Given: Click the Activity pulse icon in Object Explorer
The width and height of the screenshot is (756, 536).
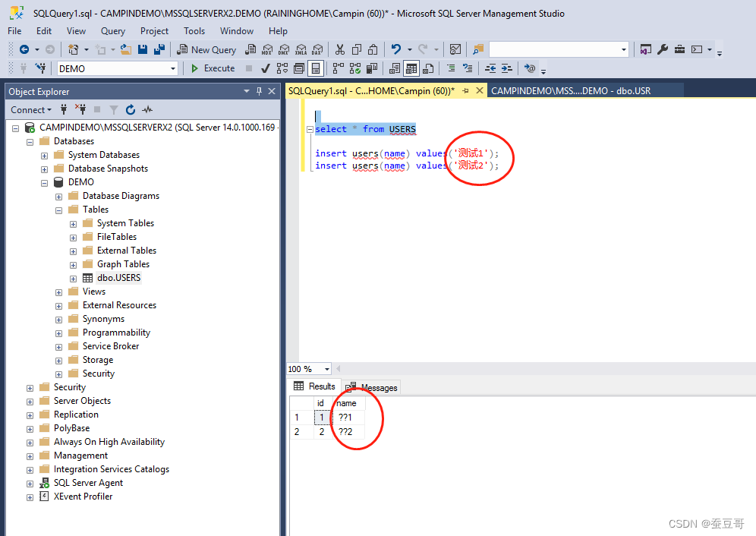Looking at the screenshot, I should click(147, 110).
